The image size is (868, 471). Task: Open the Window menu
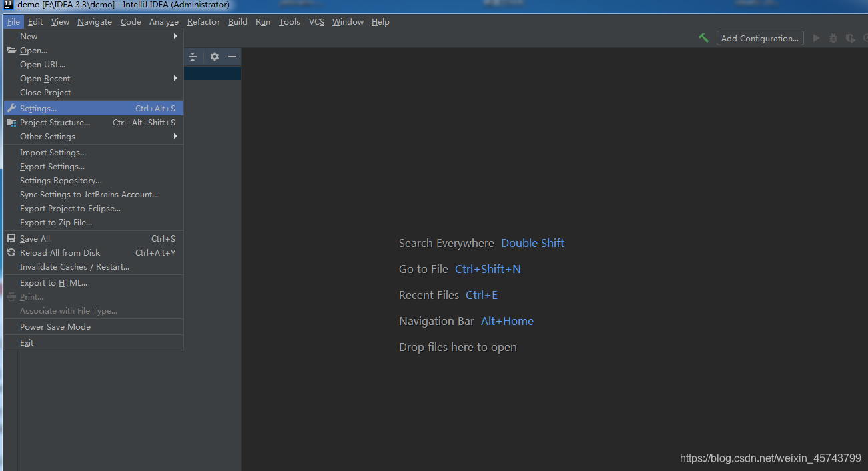click(348, 22)
